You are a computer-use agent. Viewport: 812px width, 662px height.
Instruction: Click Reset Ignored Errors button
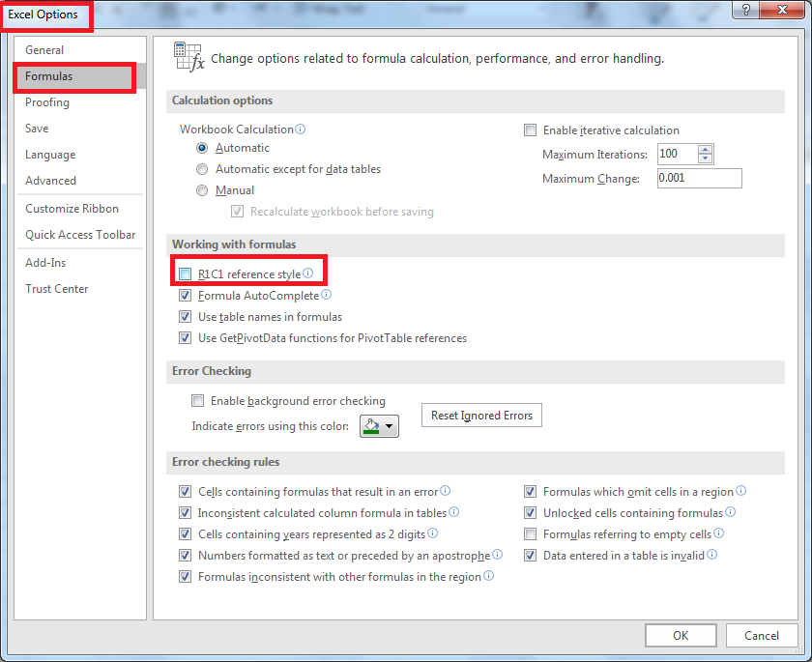481,416
